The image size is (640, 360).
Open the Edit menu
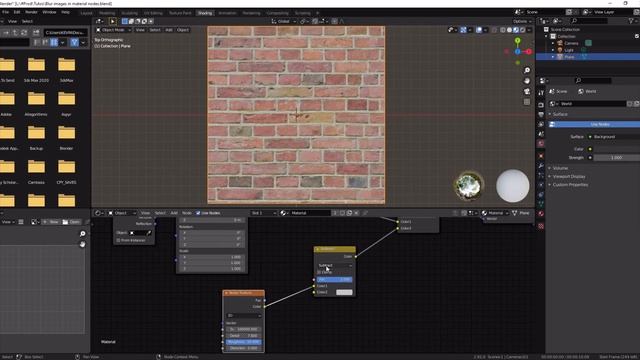pyautogui.click(x=17, y=12)
